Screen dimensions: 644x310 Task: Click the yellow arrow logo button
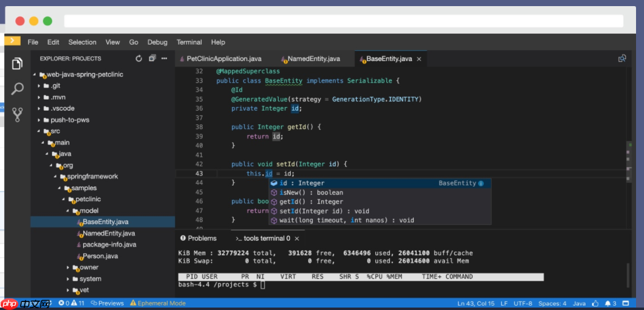click(12, 41)
